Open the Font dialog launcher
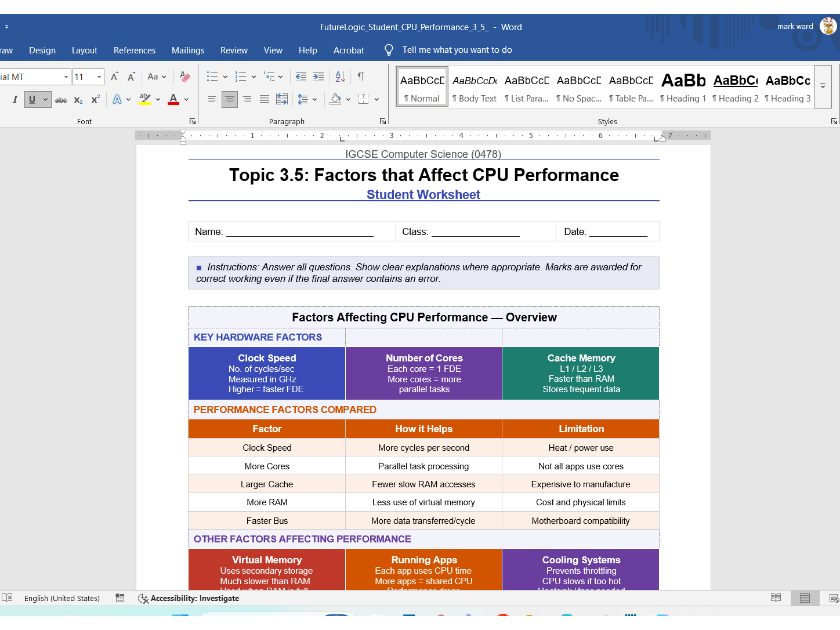The width and height of the screenshot is (840, 630). (193, 121)
